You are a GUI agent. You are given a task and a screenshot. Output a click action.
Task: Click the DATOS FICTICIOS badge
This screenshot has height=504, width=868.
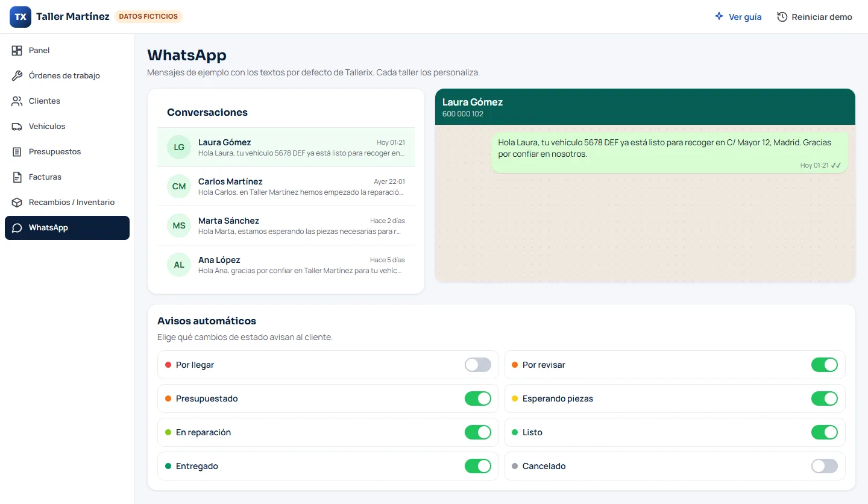(148, 17)
